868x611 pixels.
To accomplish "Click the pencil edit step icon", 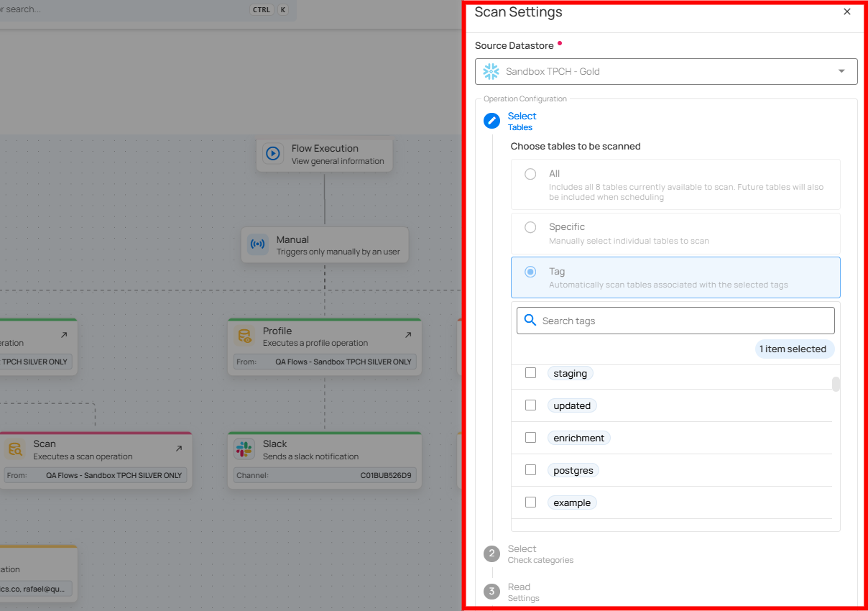I will click(x=491, y=121).
